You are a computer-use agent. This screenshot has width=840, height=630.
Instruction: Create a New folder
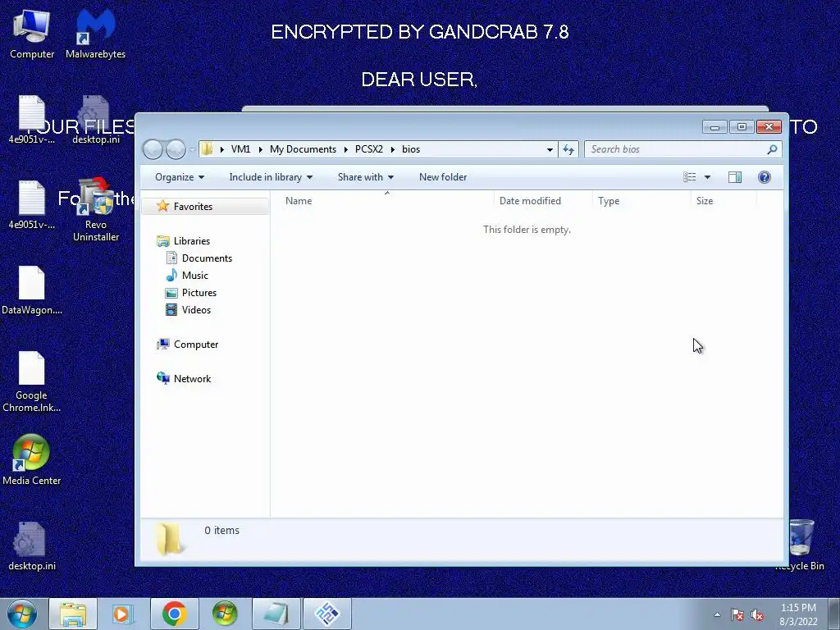coord(443,177)
